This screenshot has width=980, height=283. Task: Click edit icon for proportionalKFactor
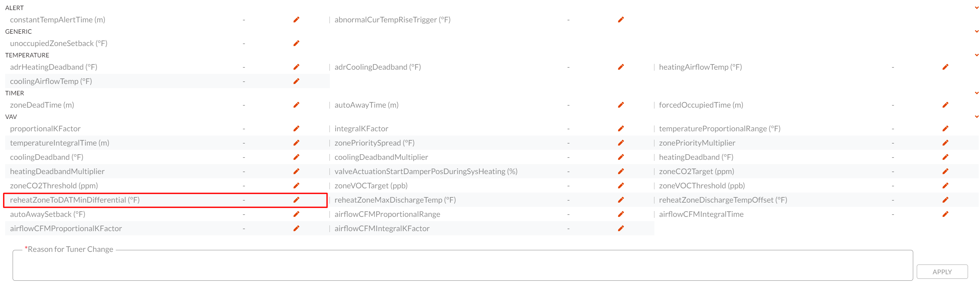tap(296, 129)
